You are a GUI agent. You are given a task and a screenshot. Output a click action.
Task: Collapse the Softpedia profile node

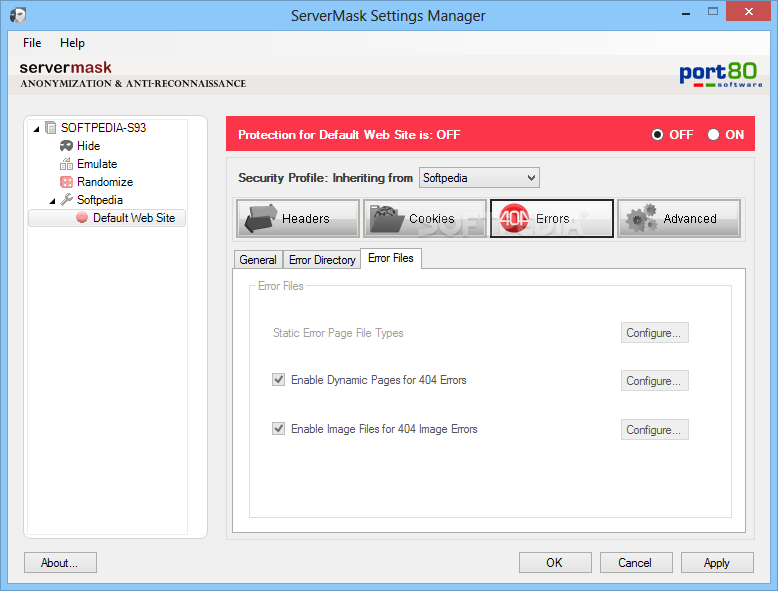tap(53, 201)
